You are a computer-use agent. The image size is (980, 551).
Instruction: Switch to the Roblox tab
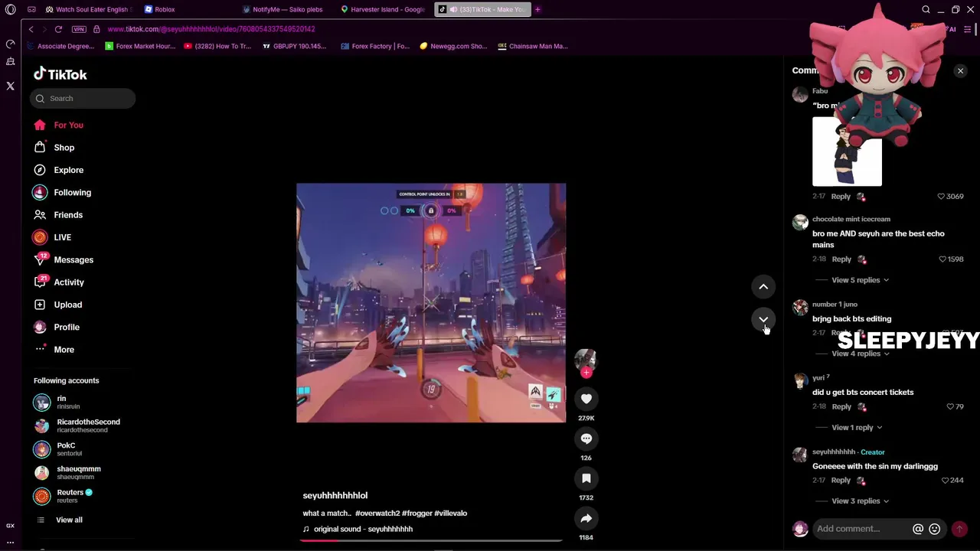click(161, 9)
